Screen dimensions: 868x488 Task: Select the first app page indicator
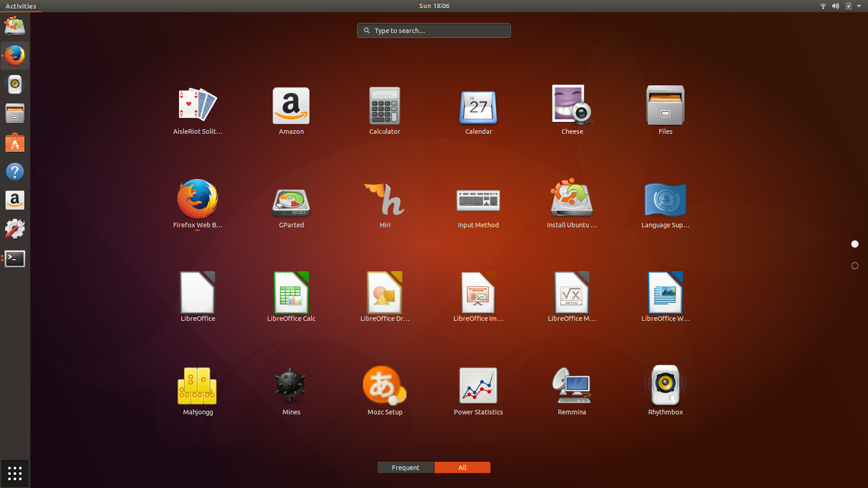(x=855, y=244)
